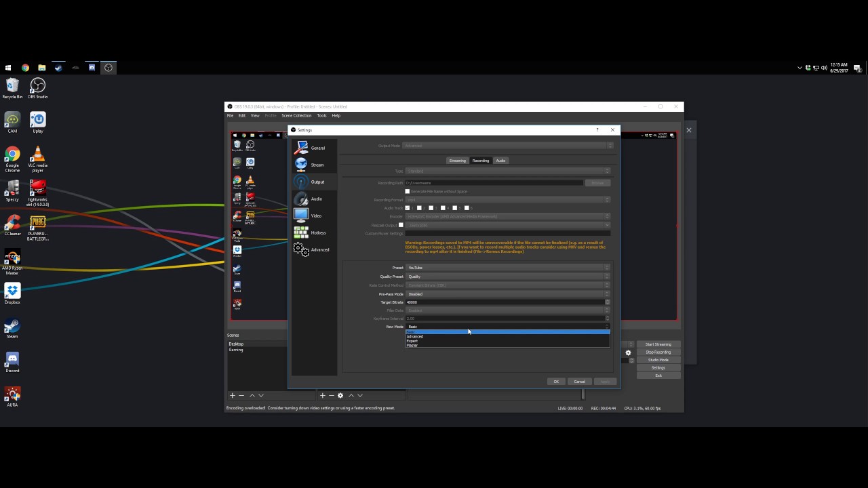Add a new scene with plus icon
The height and width of the screenshot is (488, 868).
233,395
